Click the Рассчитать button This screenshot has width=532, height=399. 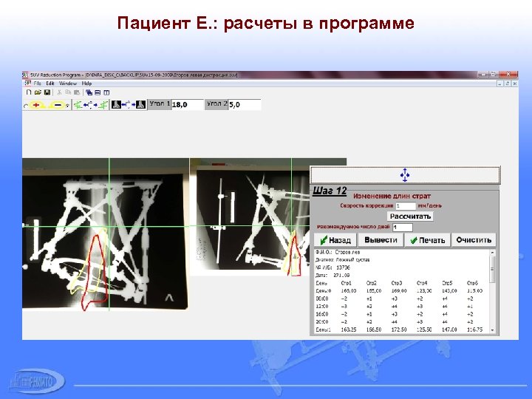tap(410, 216)
